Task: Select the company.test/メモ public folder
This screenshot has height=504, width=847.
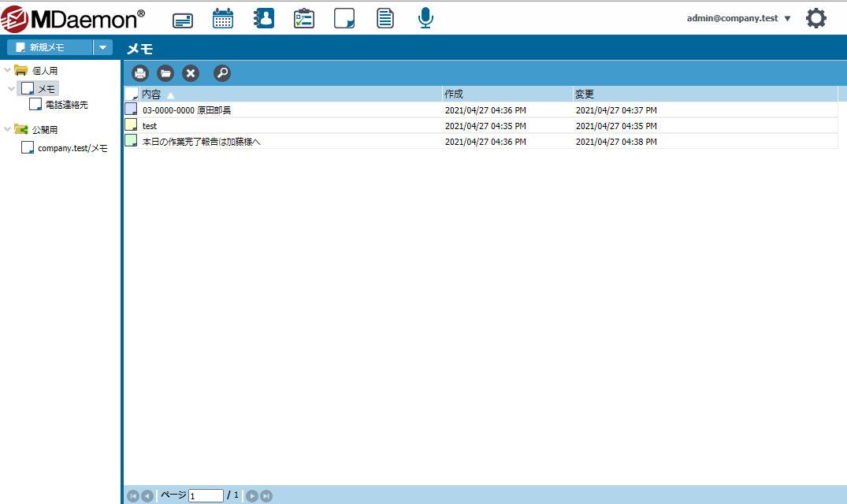Action: pyautogui.click(x=72, y=148)
